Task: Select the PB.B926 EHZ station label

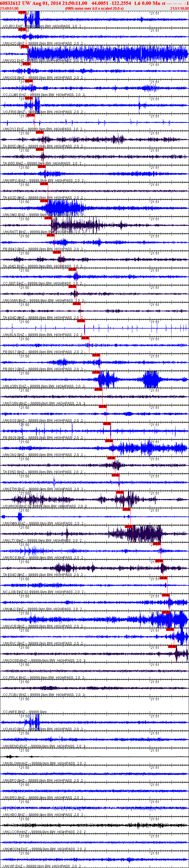Action: tap(42, 438)
